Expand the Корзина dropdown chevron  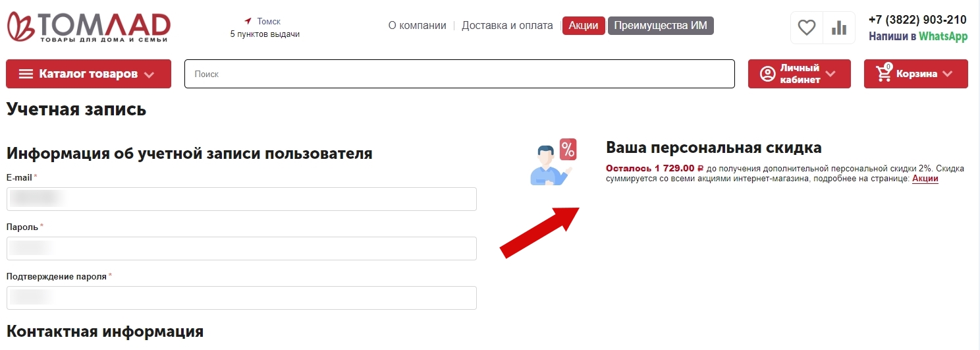(948, 74)
